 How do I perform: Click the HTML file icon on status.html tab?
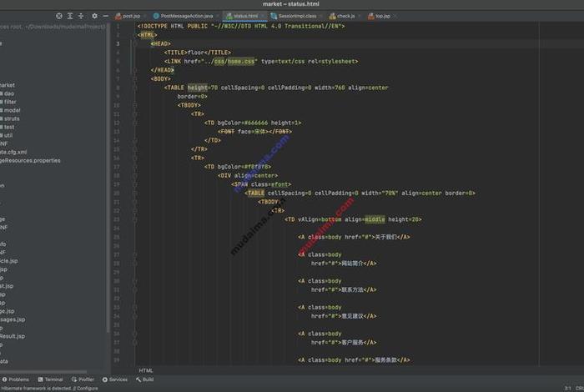click(x=229, y=16)
